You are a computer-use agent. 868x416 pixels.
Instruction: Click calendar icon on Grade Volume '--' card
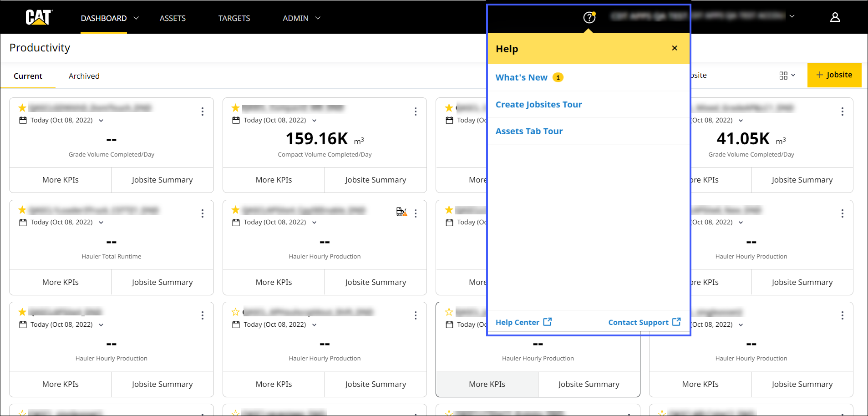click(x=23, y=120)
